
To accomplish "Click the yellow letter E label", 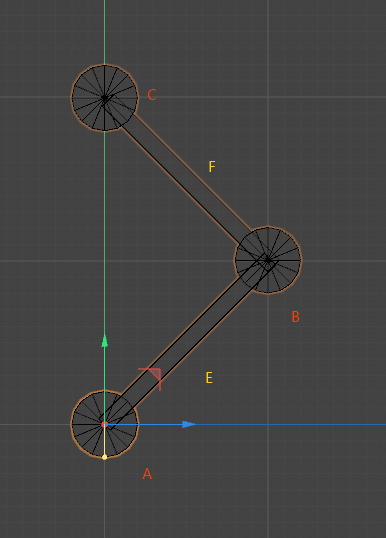I will pos(209,378).
